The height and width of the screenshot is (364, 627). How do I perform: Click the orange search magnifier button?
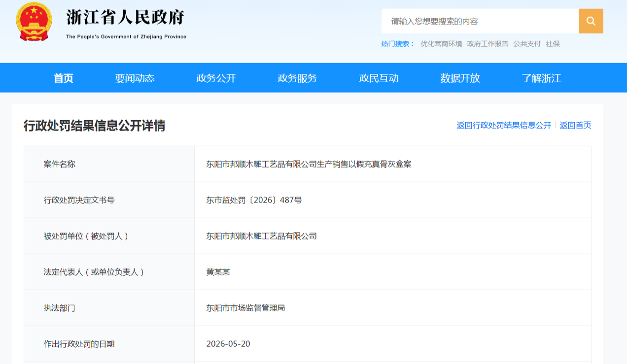[591, 21]
